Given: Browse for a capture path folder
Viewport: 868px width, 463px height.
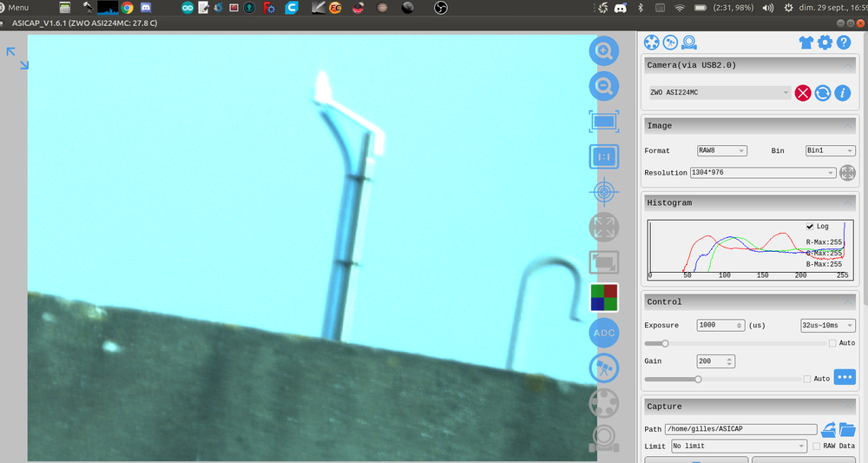Looking at the screenshot, I should pos(847,428).
